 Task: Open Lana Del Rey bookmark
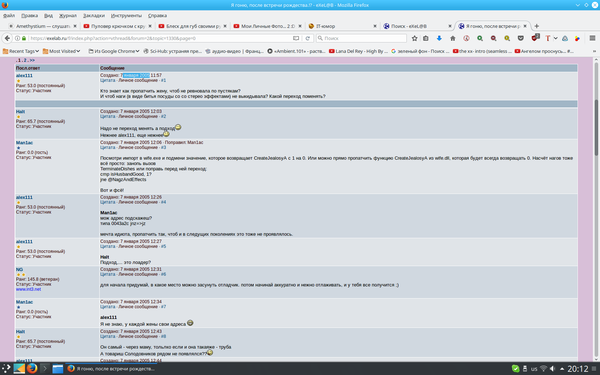358,51
